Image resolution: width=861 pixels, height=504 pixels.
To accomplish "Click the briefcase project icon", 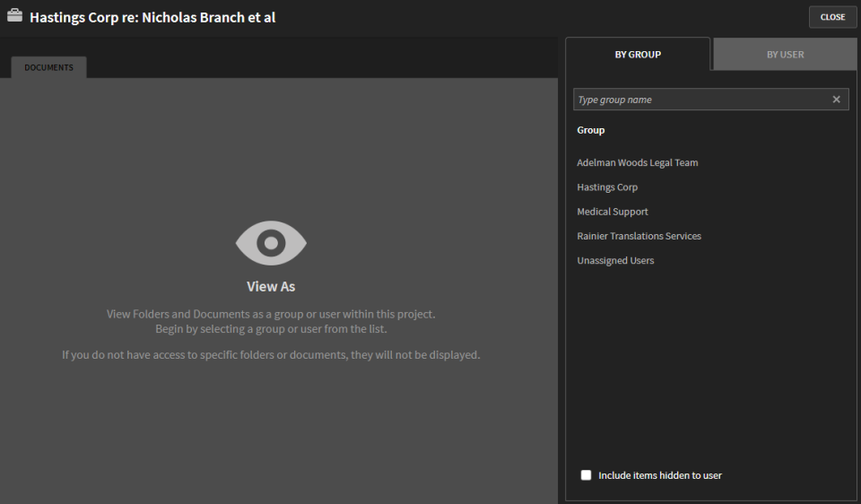I will coord(14,16).
